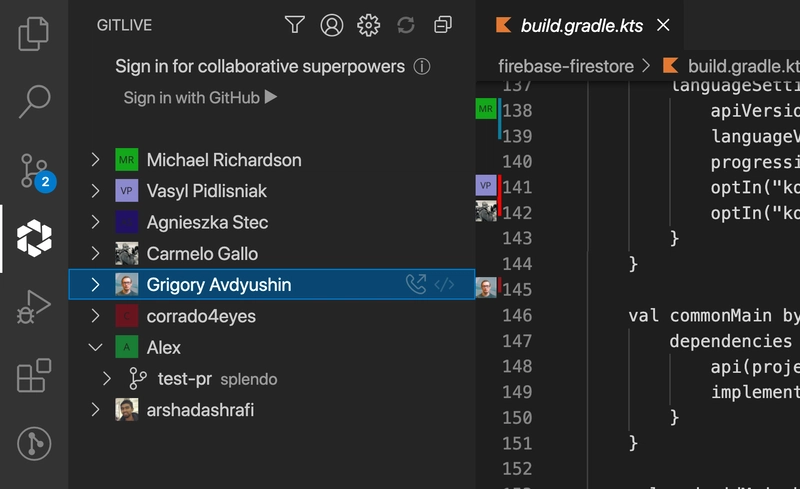Open Search in the activity bar
800x489 pixels.
(34, 101)
